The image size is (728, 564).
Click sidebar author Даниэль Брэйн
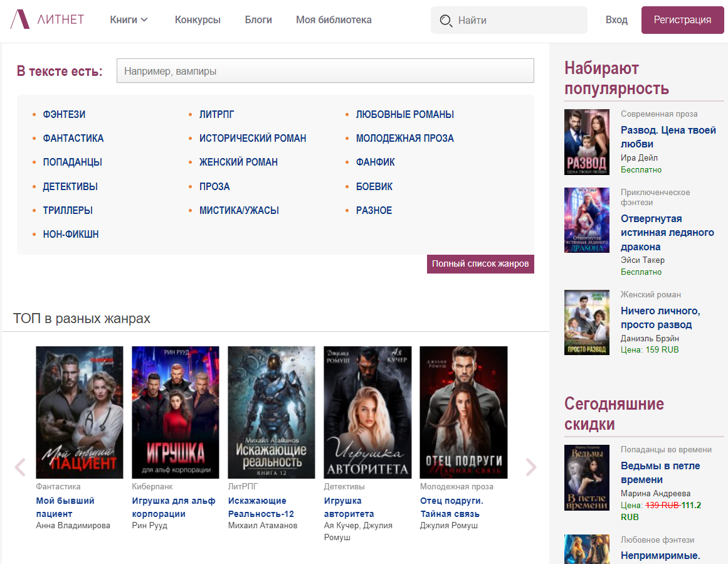pyautogui.click(x=650, y=338)
